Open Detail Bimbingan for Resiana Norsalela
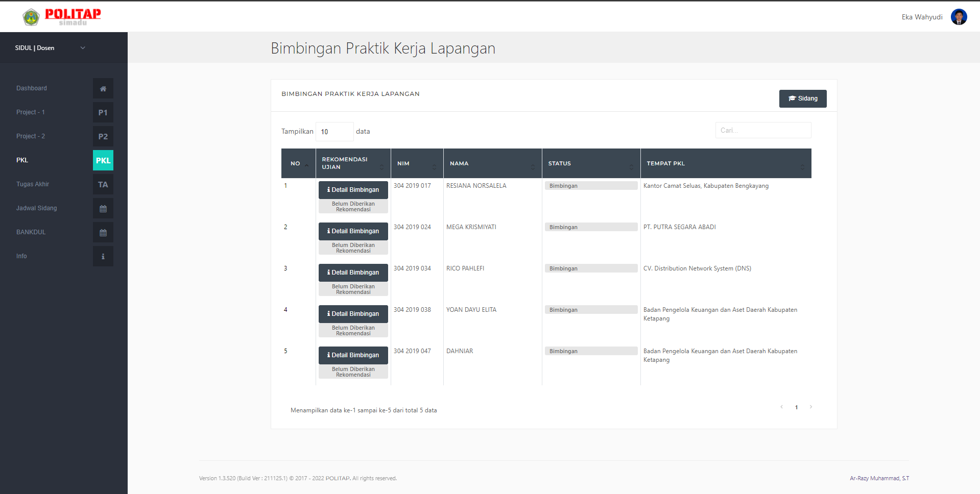 [x=353, y=190]
